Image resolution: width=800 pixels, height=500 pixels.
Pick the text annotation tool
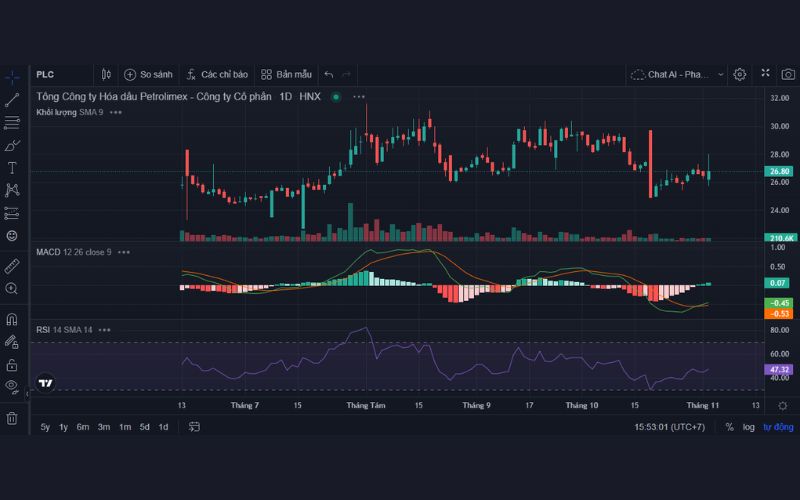click(12, 168)
